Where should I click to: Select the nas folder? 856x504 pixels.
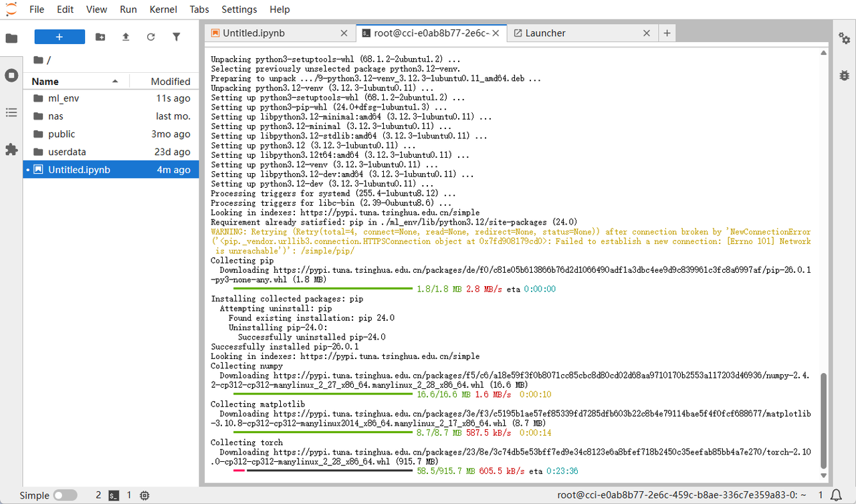[x=111, y=116]
